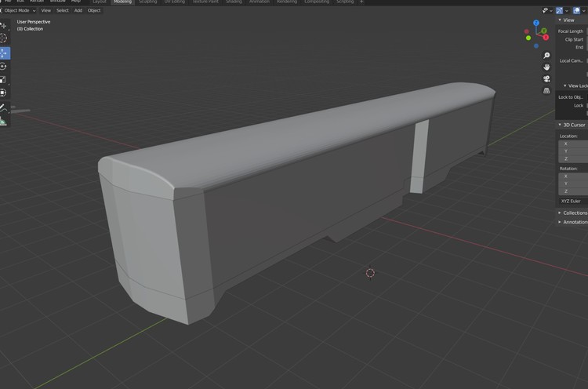Click the green Y axis on gizmo

click(x=544, y=31)
